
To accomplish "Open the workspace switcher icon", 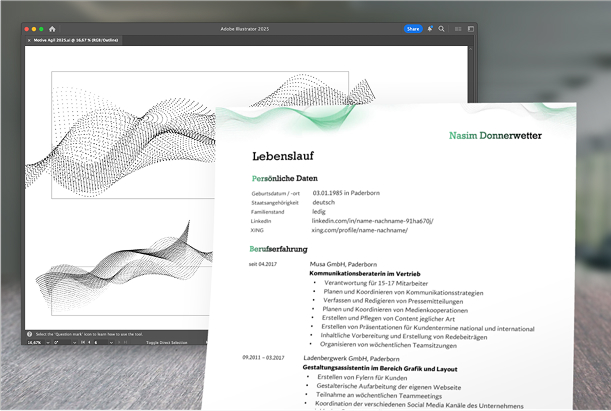I will point(471,29).
